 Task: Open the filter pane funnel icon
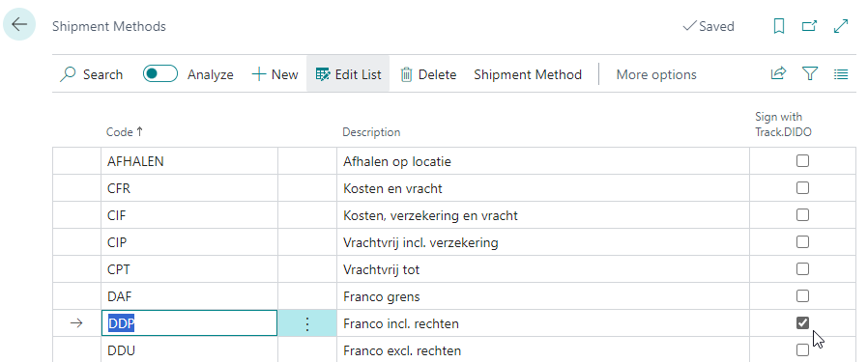(x=810, y=73)
